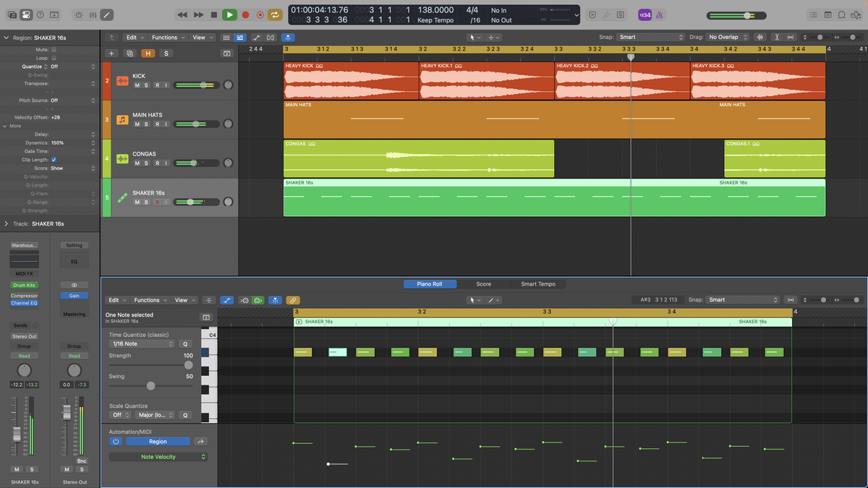Viewport: 868px width, 488px height.
Task: Mute the KICK track
Action: (137, 85)
